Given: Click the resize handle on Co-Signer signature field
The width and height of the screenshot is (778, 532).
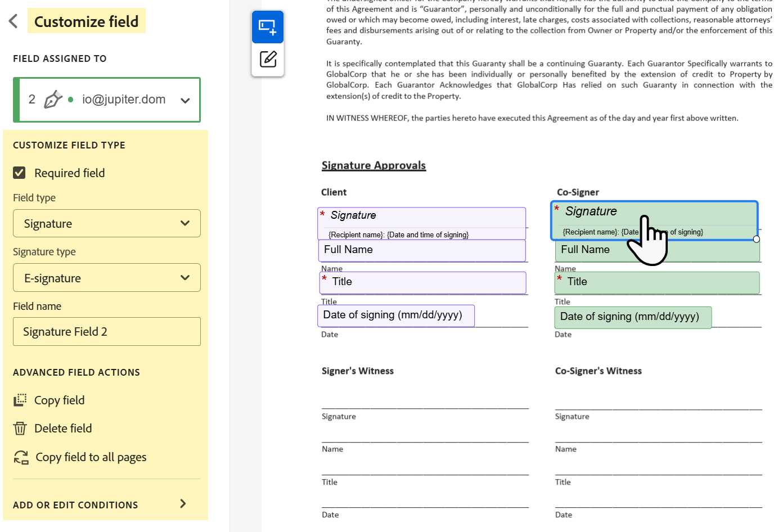Looking at the screenshot, I should click(x=757, y=239).
